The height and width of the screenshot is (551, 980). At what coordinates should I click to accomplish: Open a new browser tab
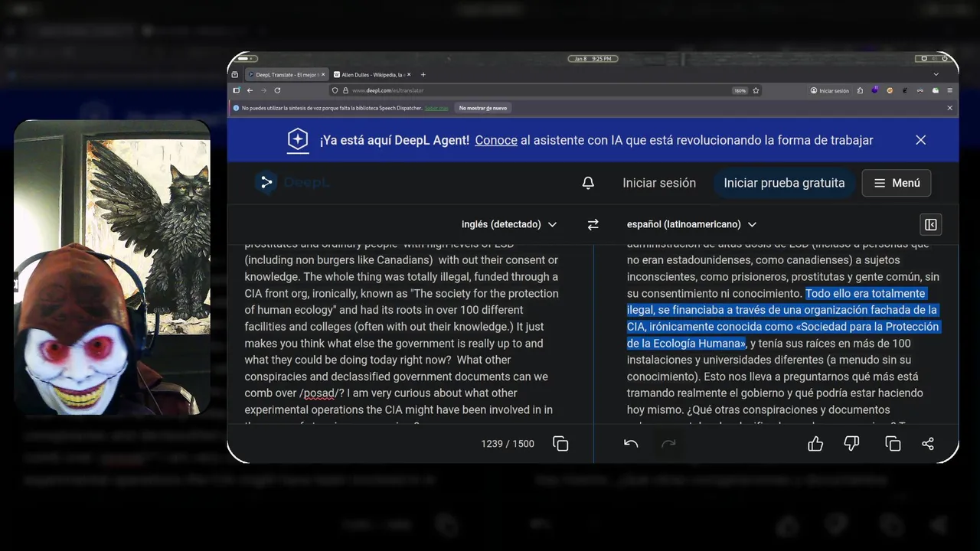coord(423,74)
